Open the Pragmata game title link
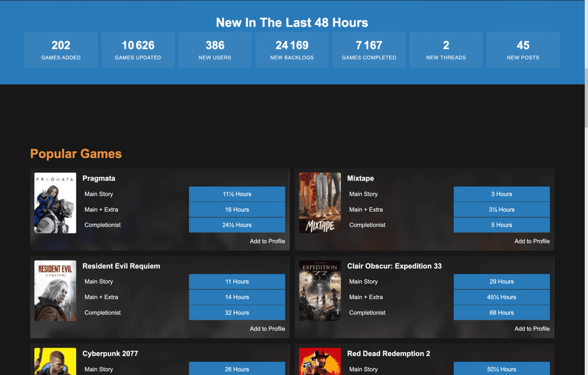Image resolution: width=588 pixels, height=375 pixels. coord(99,178)
